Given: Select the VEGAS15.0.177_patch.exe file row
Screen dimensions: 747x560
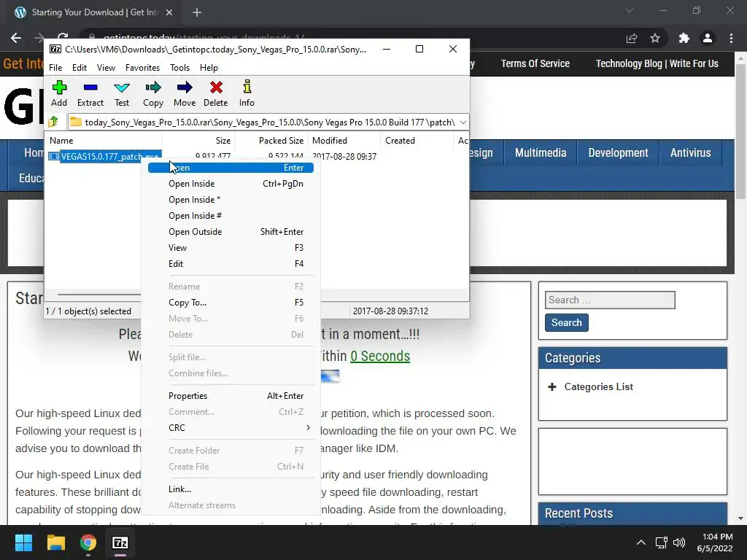Looking at the screenshot, I should [105, 156].
